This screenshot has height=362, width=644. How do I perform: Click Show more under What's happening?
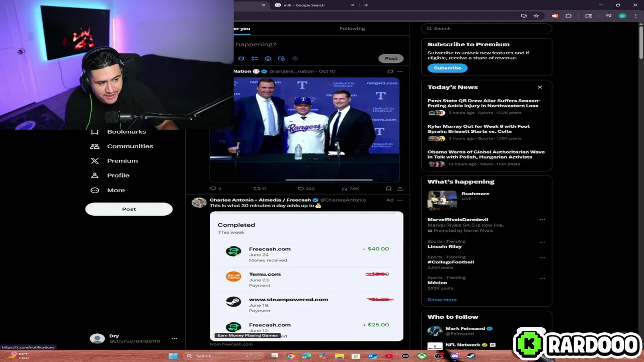(442, 300)
